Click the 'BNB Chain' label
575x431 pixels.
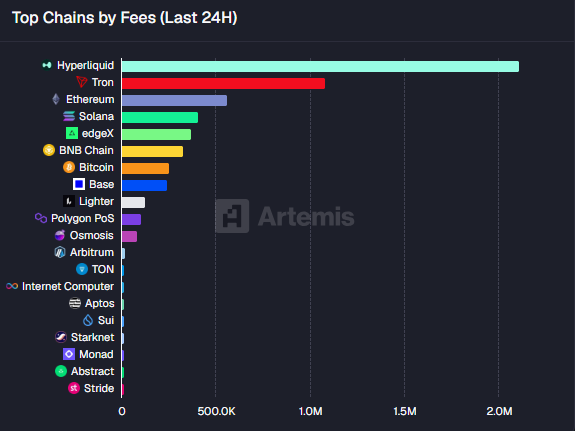pos(87,150)
